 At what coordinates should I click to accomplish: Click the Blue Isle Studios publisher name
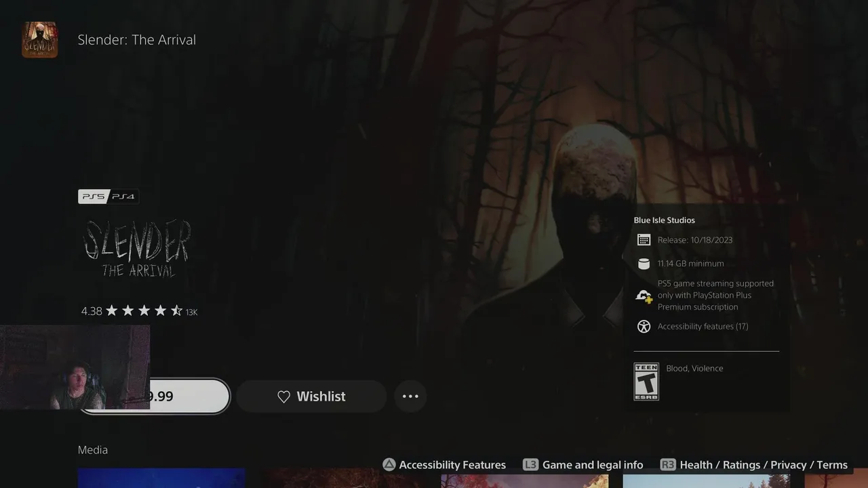[664, 220]
